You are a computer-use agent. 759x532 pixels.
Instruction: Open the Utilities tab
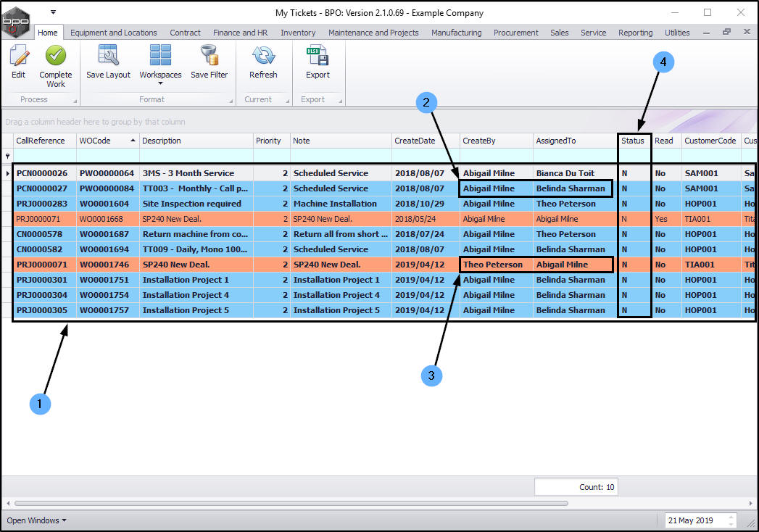(677, 33)
